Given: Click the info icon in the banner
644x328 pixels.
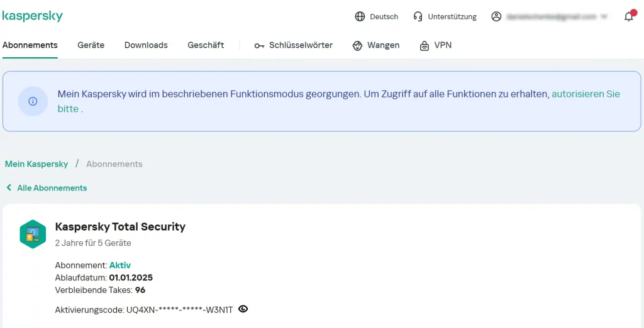Looking at the screenshot, I should pos(33,101).
